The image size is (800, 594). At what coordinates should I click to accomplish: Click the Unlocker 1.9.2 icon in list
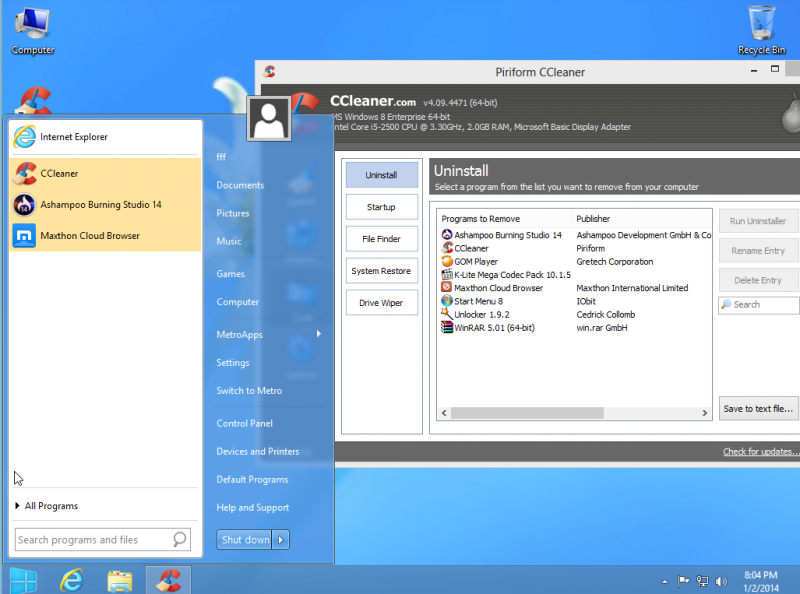tap(447, 314)
